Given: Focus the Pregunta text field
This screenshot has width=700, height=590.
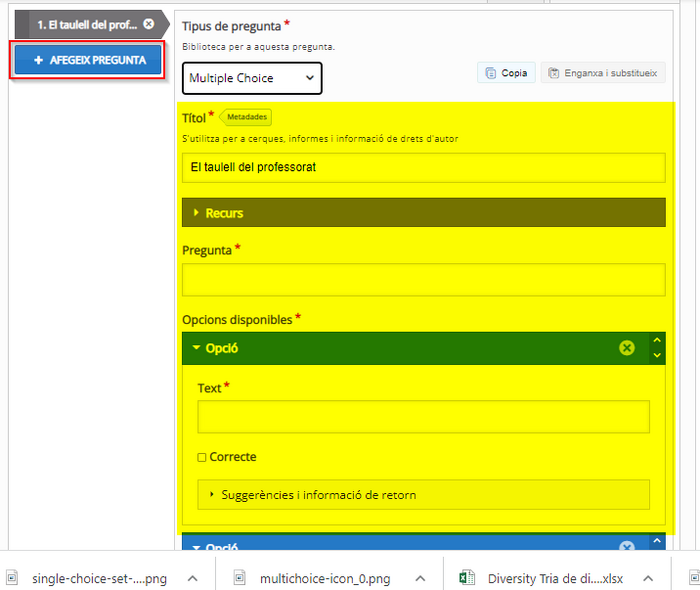Looking at the screenshot, I should (x=423, y=280).
